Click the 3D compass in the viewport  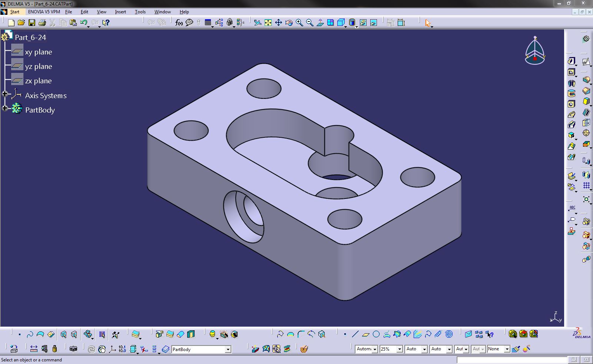(x=535, y=51)
